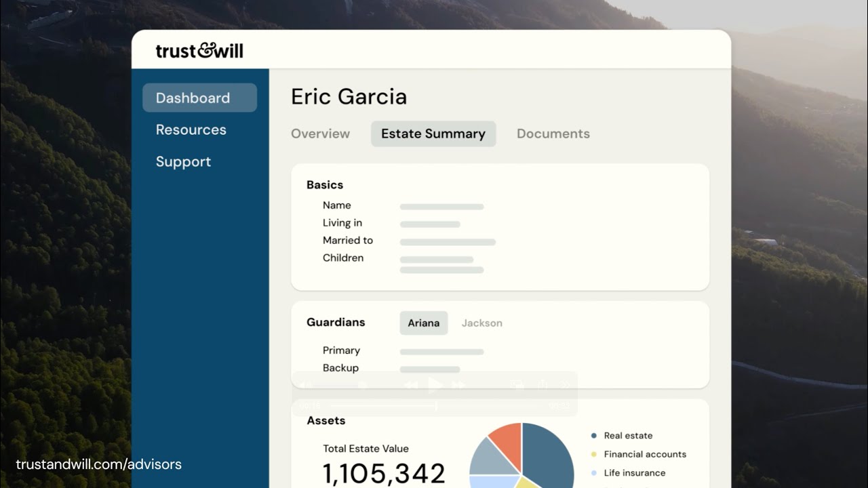
Task: Click the Primary guardian label
Action: [x=341, y=350]
